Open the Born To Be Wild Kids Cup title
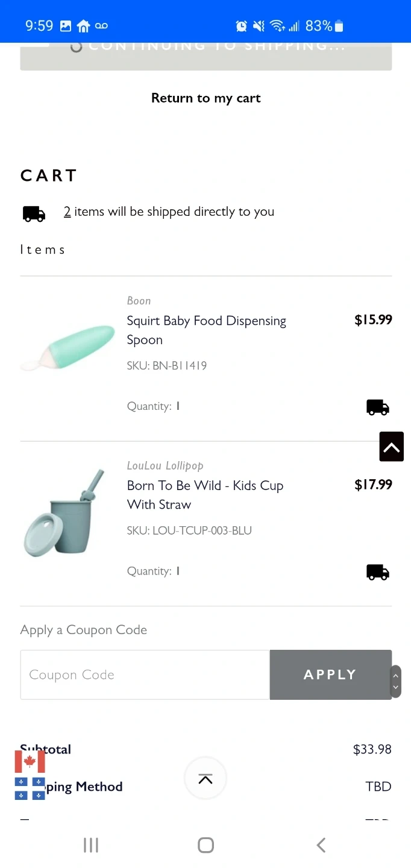This screenshot has height=868, width=411. click(x=205, y=495)
